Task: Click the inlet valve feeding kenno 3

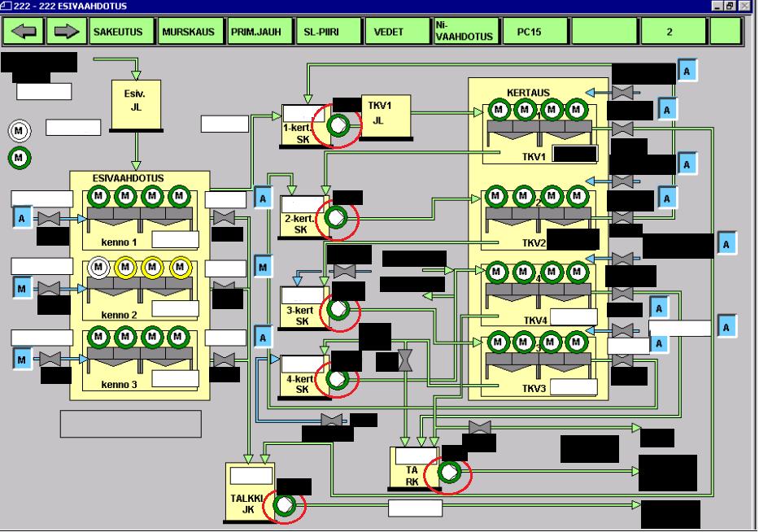Action: tap(50, 360)
